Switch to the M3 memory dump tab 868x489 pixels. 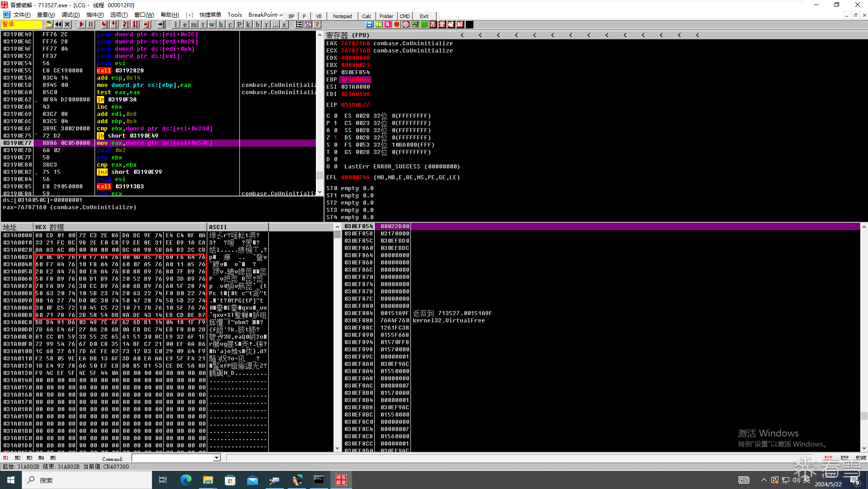click(29, 458)
